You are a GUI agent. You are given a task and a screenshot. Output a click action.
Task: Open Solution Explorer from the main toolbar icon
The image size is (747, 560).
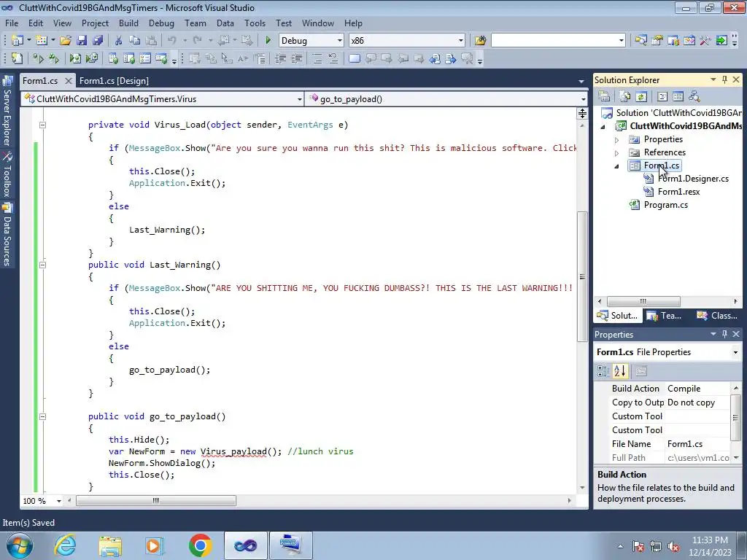[640, 41]
